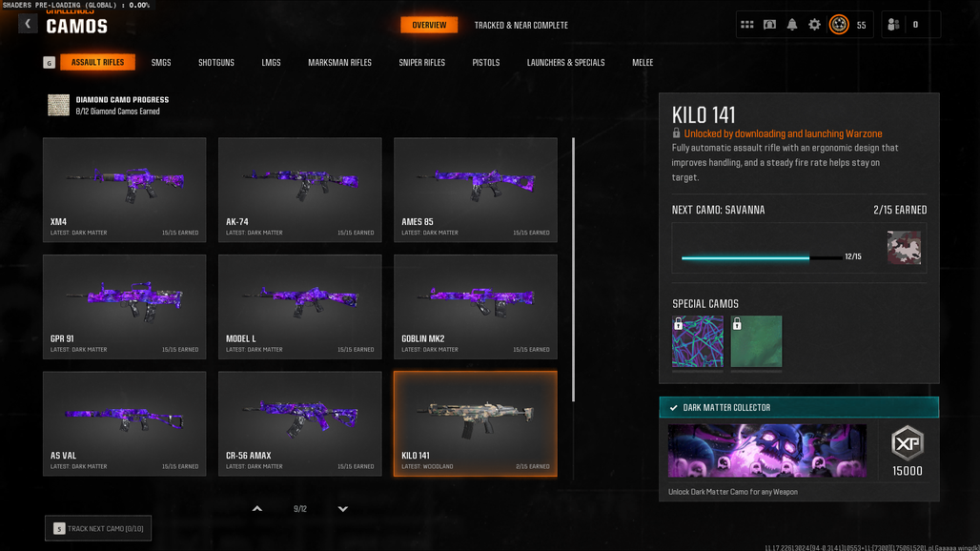The image size is (980, 551).
Task: Click the Dark Matter Collector banner
Action: [799, 407]
